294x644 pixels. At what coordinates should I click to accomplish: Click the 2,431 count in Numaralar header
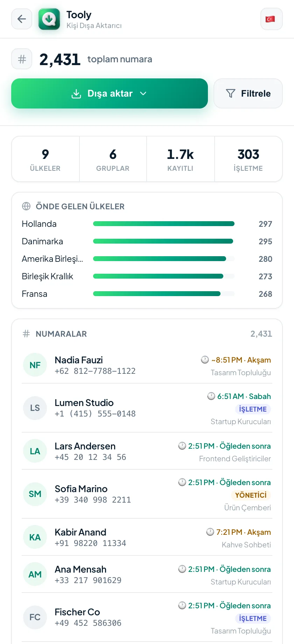[261, 334]
